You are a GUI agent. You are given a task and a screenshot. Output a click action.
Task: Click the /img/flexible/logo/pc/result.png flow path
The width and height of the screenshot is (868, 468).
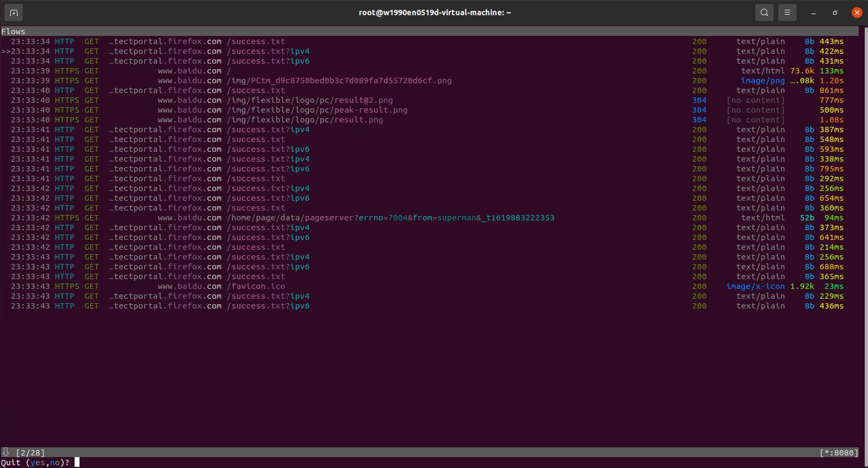305,120
